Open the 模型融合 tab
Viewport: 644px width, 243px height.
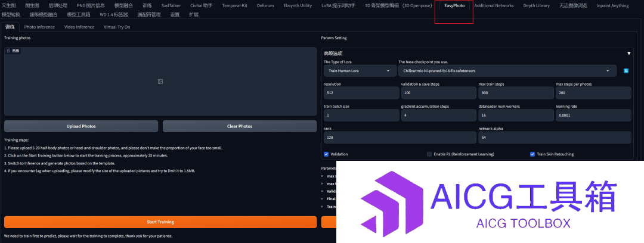point(123,6)
